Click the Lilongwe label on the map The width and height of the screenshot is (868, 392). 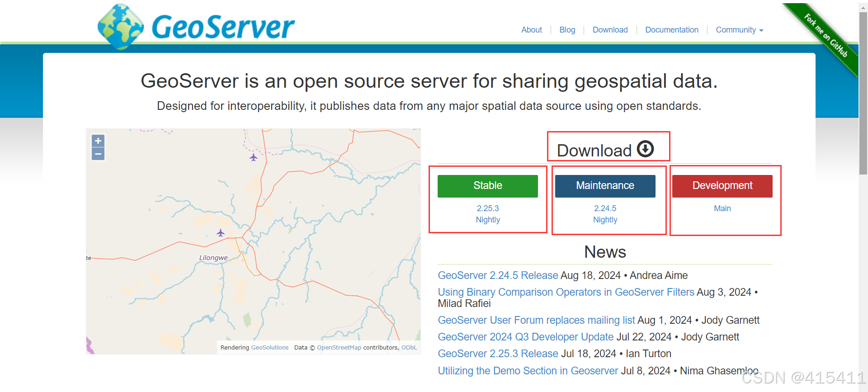click(x=213, y=258)
